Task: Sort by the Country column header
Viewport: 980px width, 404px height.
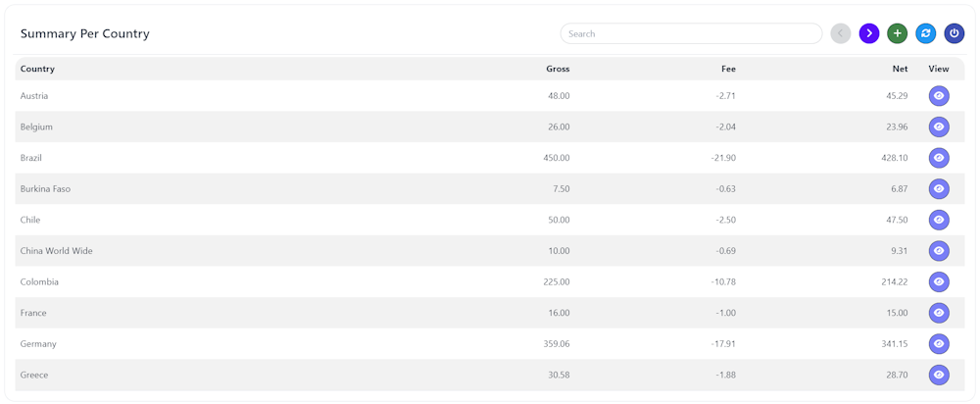Action: pos(37,69)
